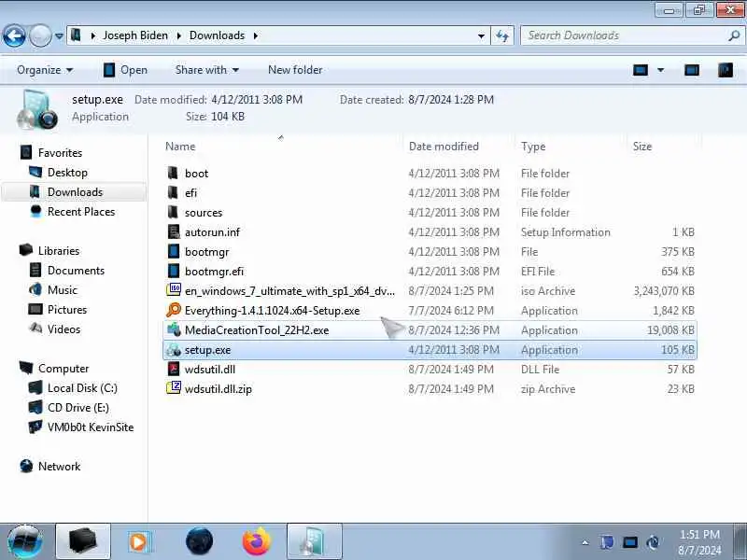
Task: Select the autorun.inf file icon
Action: point(174,231)
